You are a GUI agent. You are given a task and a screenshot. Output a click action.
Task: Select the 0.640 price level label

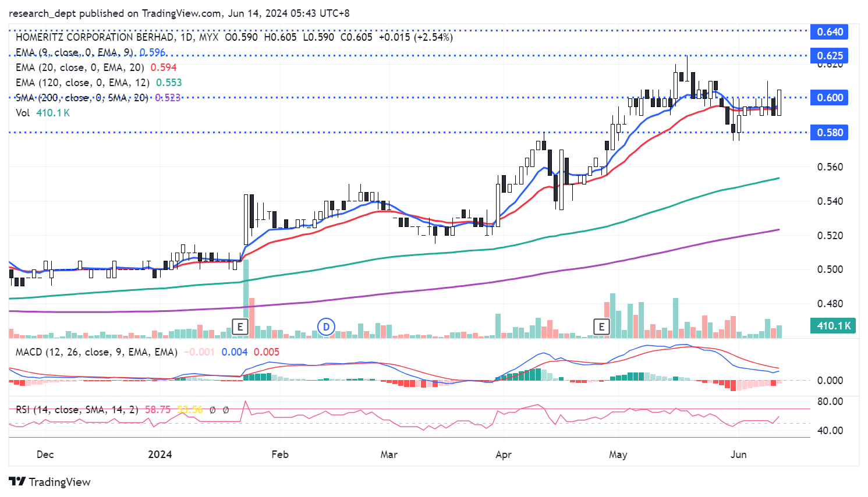pos(830,32)
